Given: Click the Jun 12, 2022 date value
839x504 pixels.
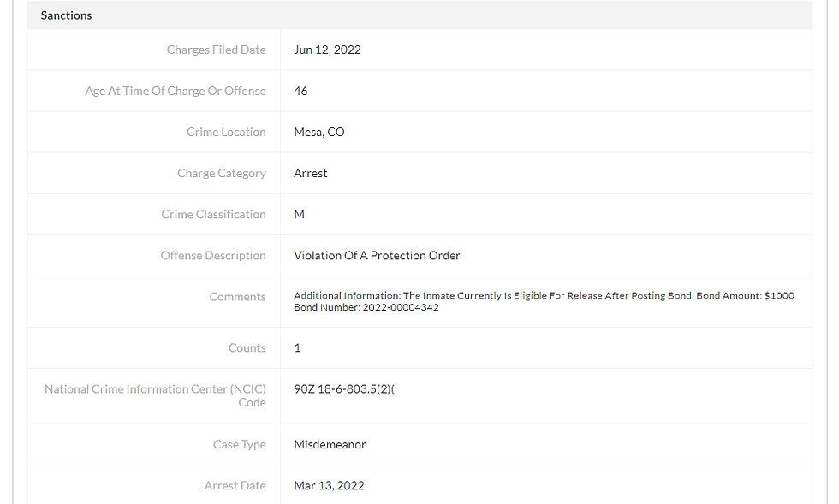Looking at the screenshot, I should (327, 50).
